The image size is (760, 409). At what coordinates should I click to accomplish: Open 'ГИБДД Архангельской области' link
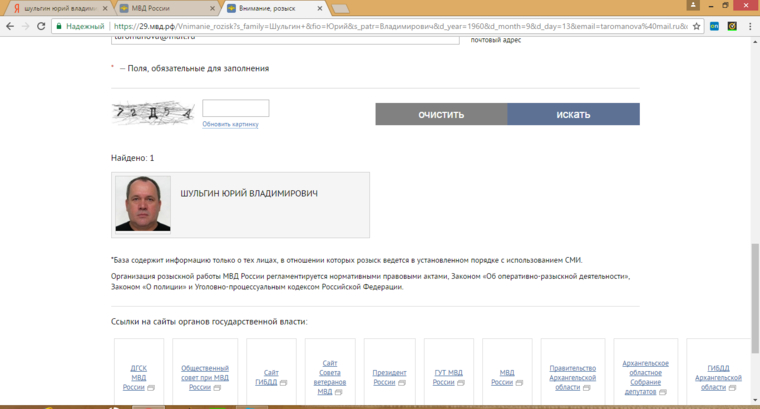coord(718,378)
